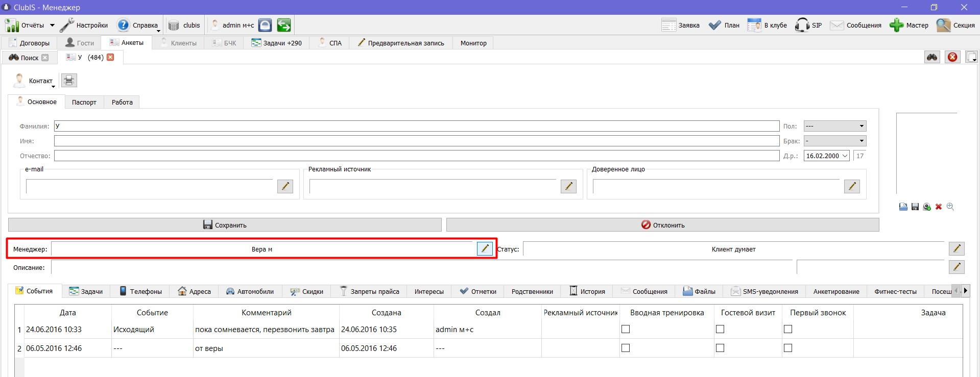Open the Брак dropdown list
Viewport: 980px width, 377px height.
tap(835, 141)
